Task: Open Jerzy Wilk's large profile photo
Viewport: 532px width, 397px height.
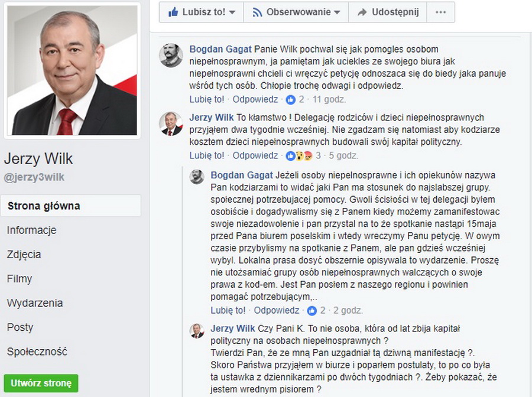Action: [72, 70]
